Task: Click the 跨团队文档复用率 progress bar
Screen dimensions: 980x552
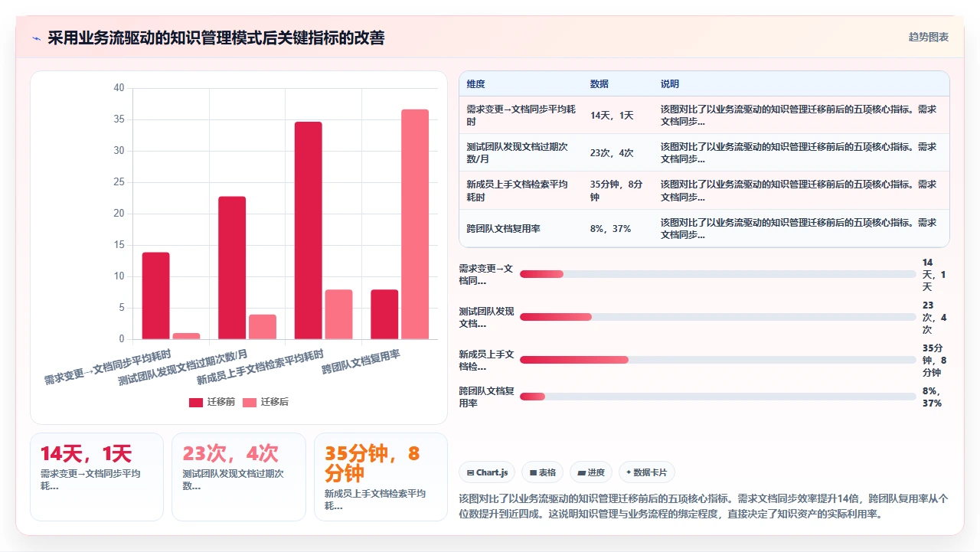Action: point(718,397)
